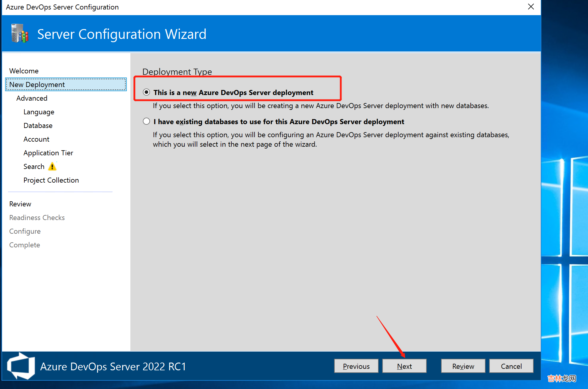588x389 pixels.
Task: Jump to the Database step
Action: click(38, 126)
